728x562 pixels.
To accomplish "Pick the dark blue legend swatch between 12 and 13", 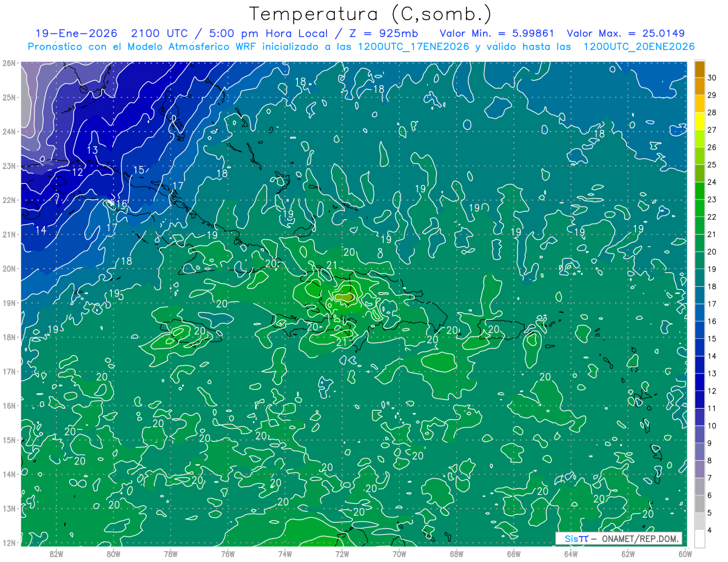I will (x=699, y=382).
